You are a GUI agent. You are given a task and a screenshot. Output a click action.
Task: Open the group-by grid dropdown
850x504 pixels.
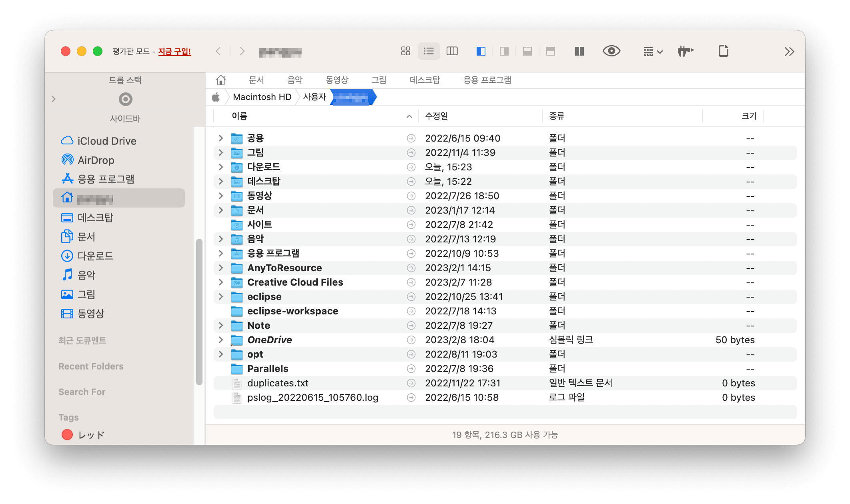coord(653,52)
